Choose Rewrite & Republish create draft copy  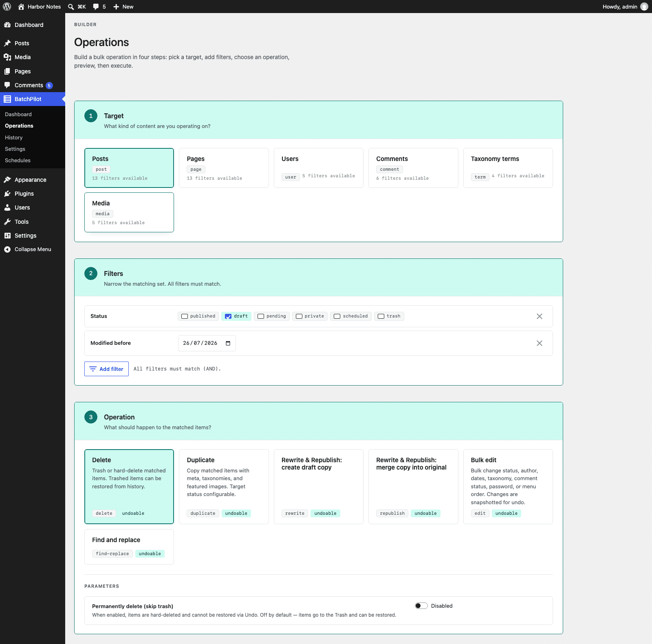coord(319,487)
